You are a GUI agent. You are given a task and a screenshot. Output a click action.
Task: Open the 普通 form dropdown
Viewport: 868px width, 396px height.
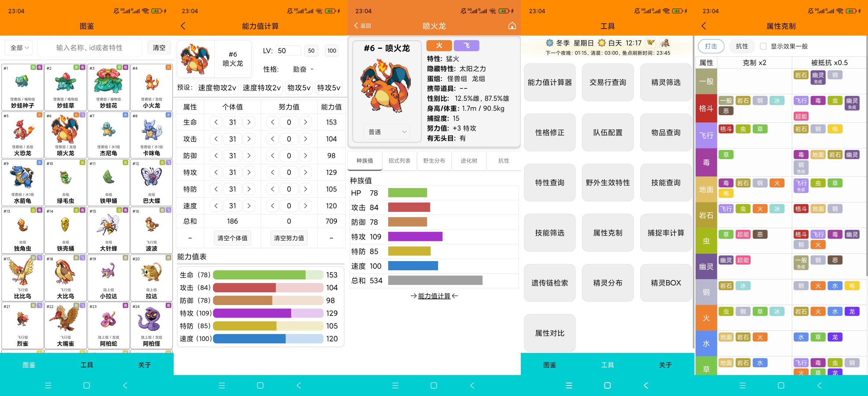point(387,132)
